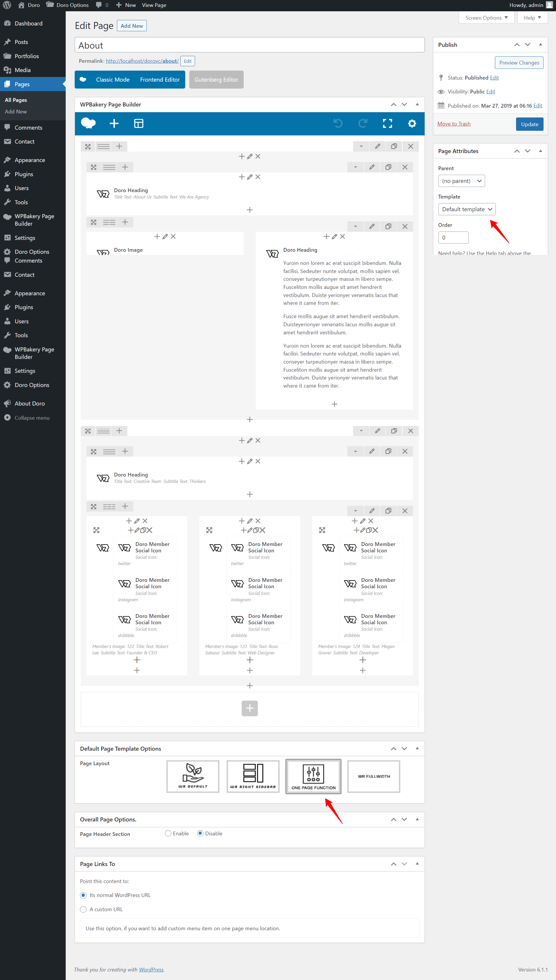Add a column to the first row
Viewport: 556px width, 980px height.
[119, 146]
